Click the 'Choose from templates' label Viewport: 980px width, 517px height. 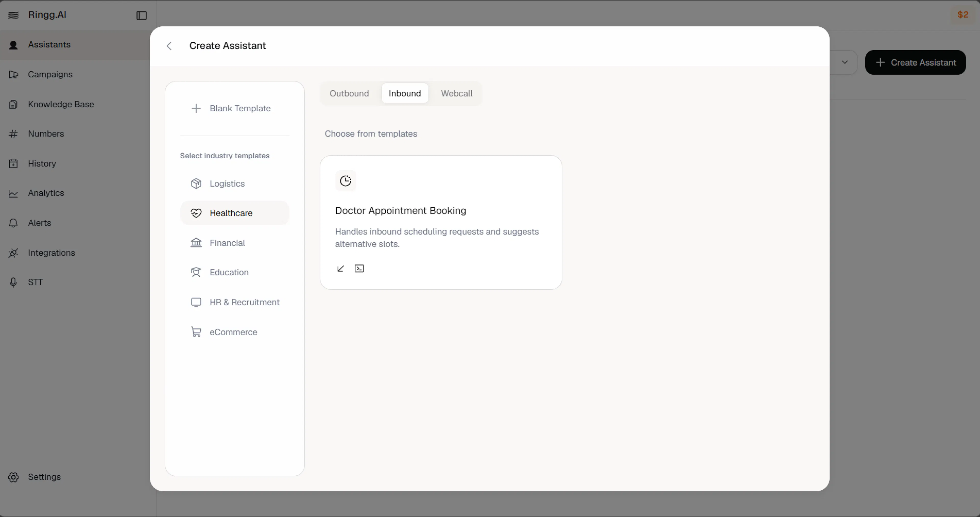pos(371,134)
